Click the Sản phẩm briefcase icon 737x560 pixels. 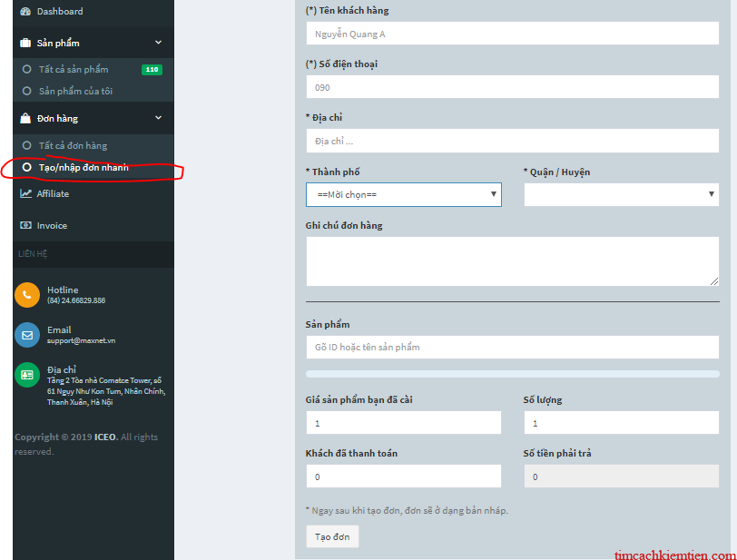25,43
